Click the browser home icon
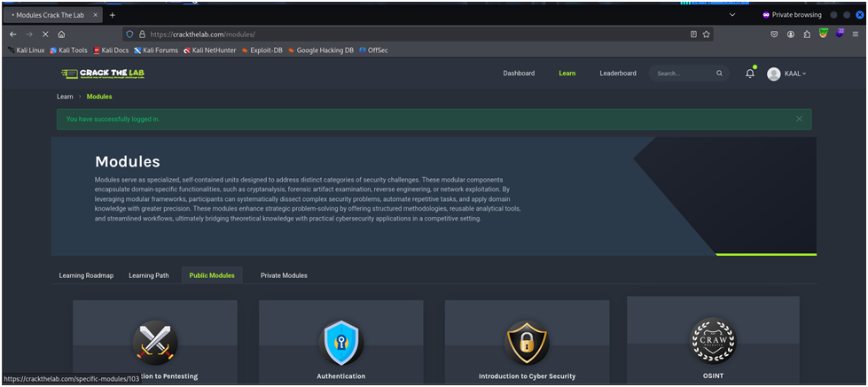Image resolution: width=868 pixels, height=387 pixels. tap(60, 35)
